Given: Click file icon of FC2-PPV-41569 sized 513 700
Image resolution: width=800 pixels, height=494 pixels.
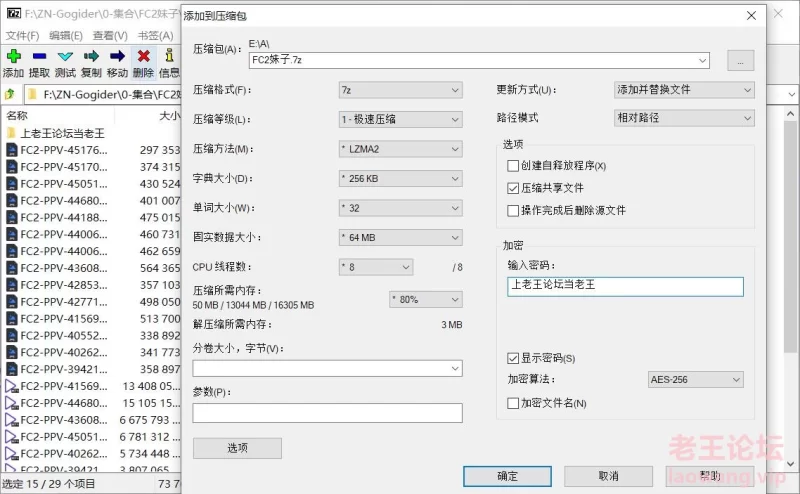Looking at the screenshot, I should tap(12, 318).
